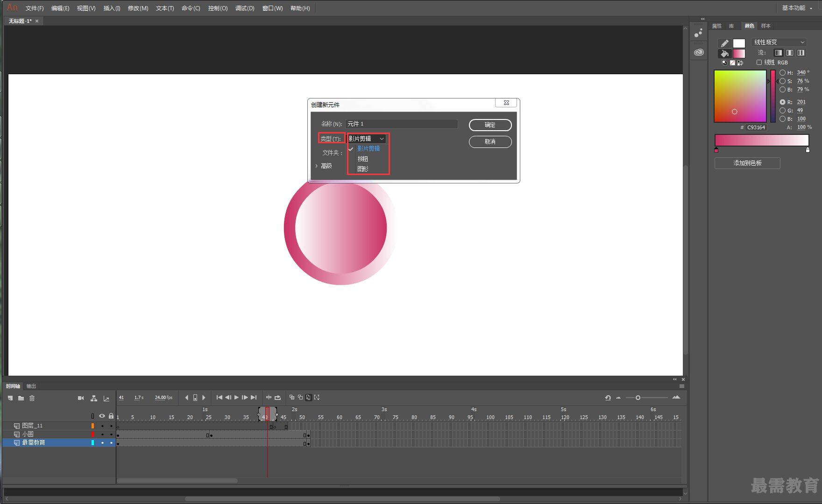This screenshot has height=504, width=822.
Task: Delete the selected timeline layer
Action: 32,398
